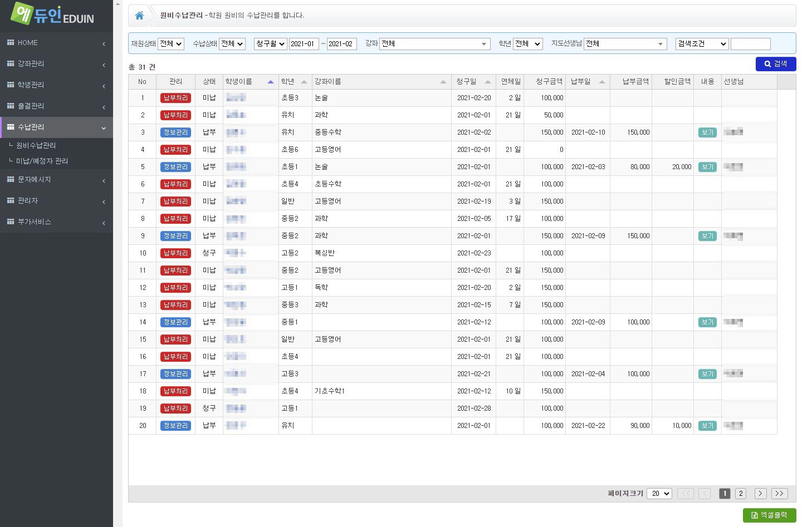Go to the next page arrow
This screenshot has height=527, width=812.
pyautogui.click(x=761, y=494)
